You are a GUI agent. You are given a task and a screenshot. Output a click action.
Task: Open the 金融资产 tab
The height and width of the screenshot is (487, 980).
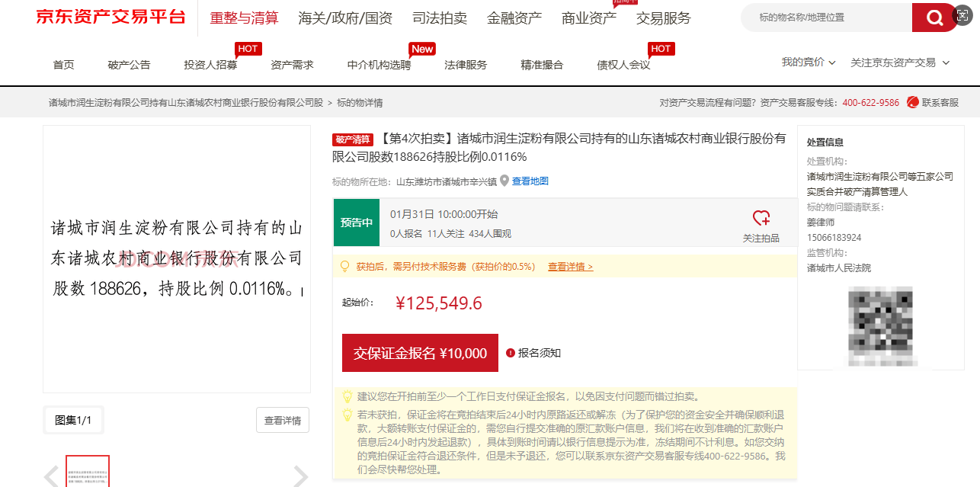point(514,18)
